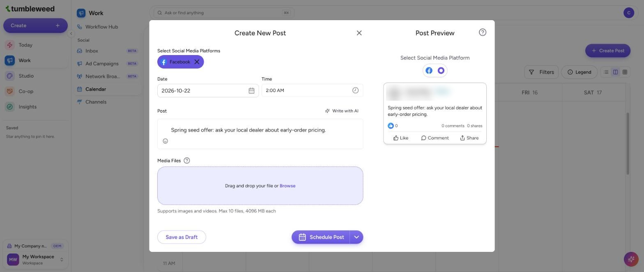This screenshot has height=272, width=644.
Task: Collapse the sidebar with chevron toggle
Action: tap(71, 34)
